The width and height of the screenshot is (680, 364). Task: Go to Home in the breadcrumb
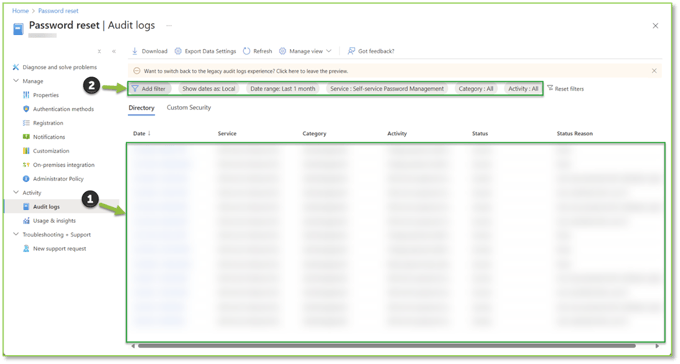coord(20,10)
